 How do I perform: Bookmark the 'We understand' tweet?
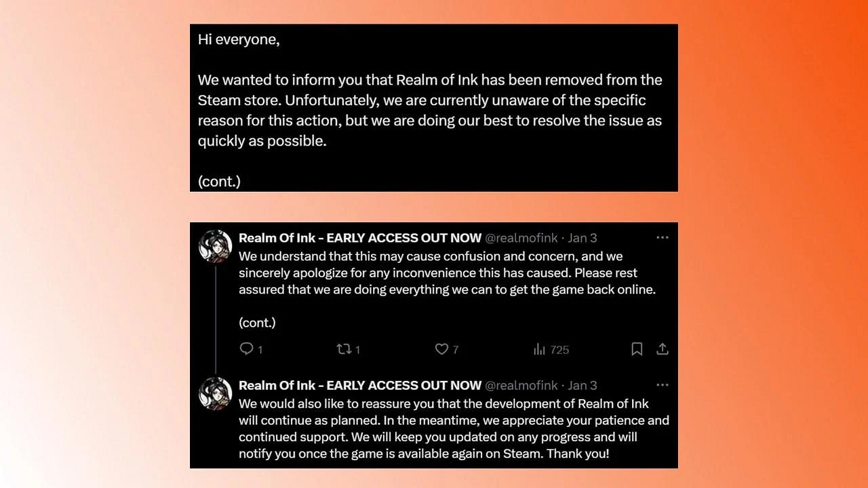pos(637,349)
